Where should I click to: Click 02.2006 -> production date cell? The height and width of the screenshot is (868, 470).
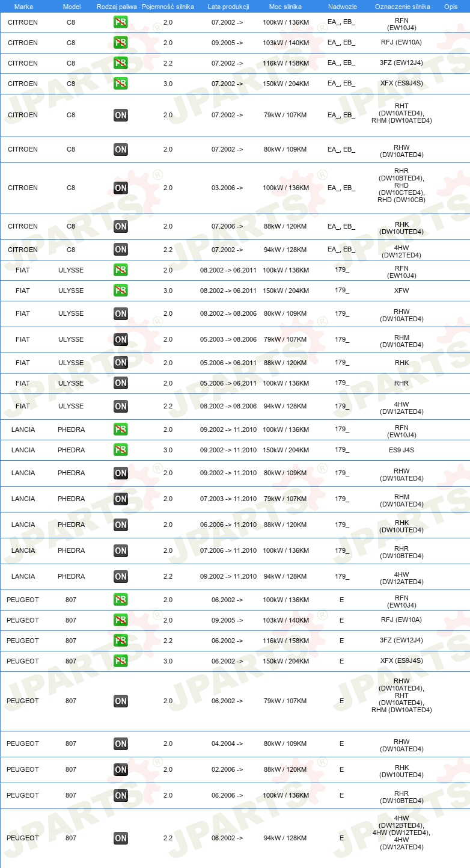pyautogui.click(x=227, y=770)
